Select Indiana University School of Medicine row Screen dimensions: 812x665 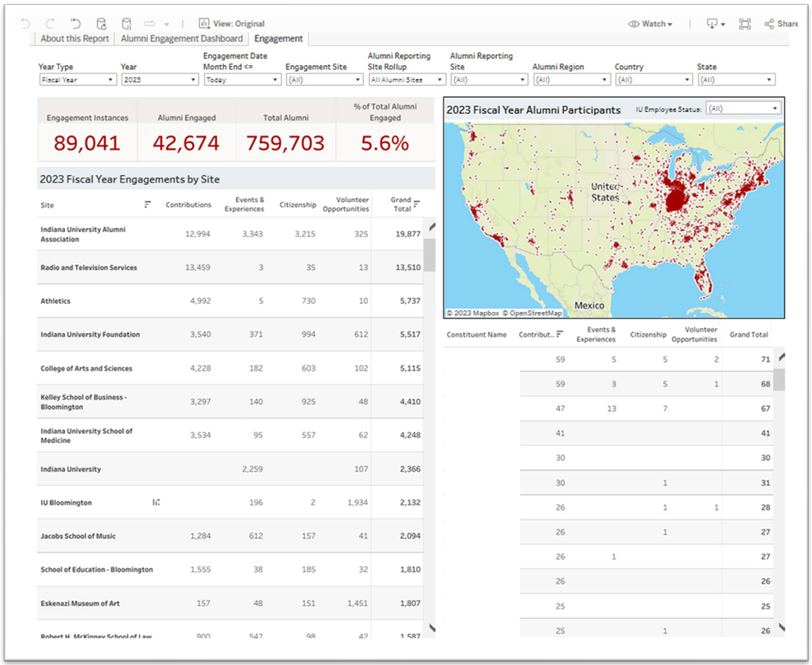click(x=230, y=436)
